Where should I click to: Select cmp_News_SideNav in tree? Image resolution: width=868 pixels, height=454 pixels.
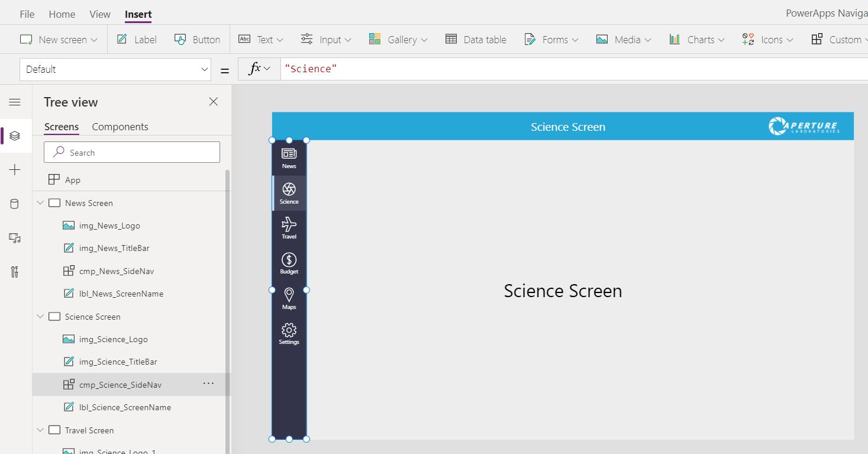click(x=117, y=271)
